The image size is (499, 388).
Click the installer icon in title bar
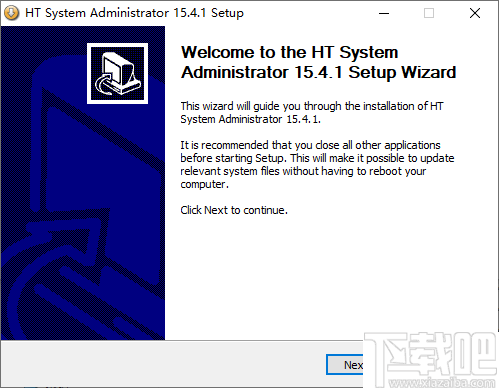(11, 13)
